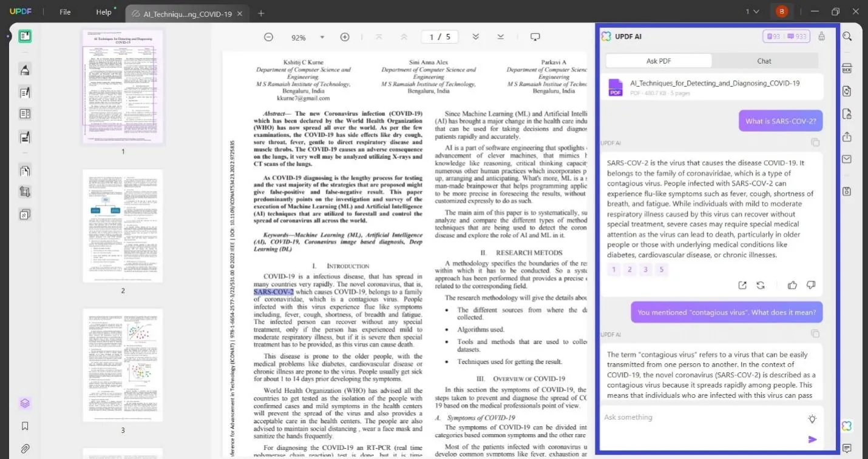Run OCR text recognition
The width and height of the screenshot is (868, 459).
[x=847, y=69]
